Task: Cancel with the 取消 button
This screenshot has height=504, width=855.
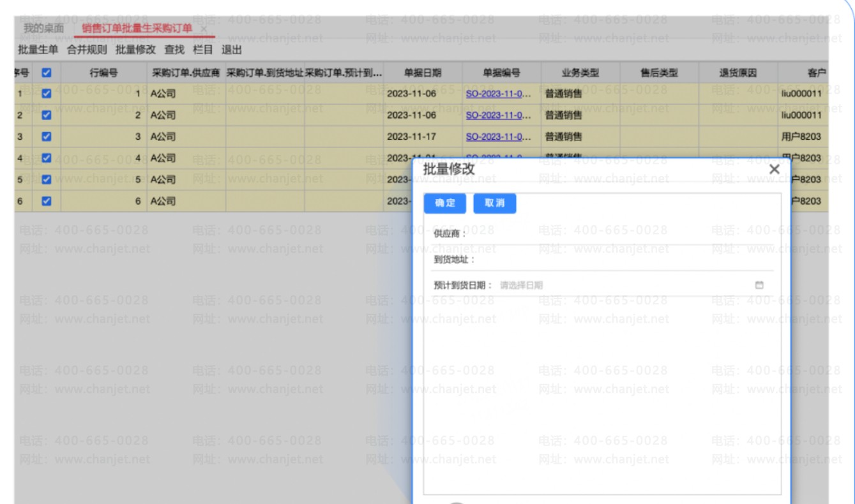Action: point(495,203)
